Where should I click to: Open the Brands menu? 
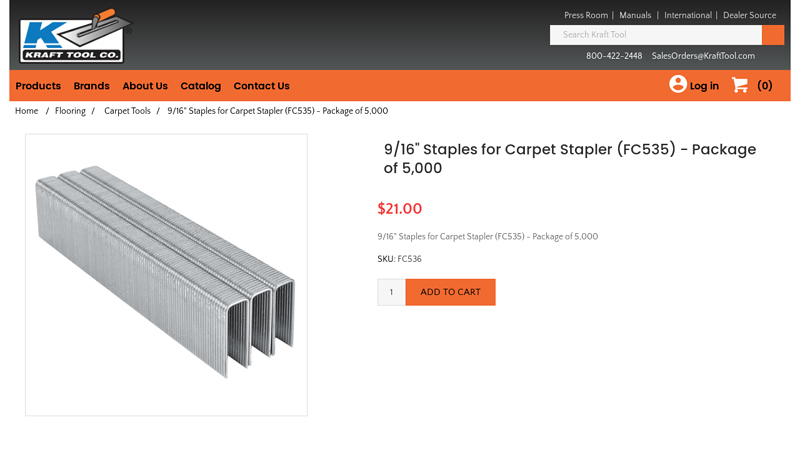[x=91, y=86]
